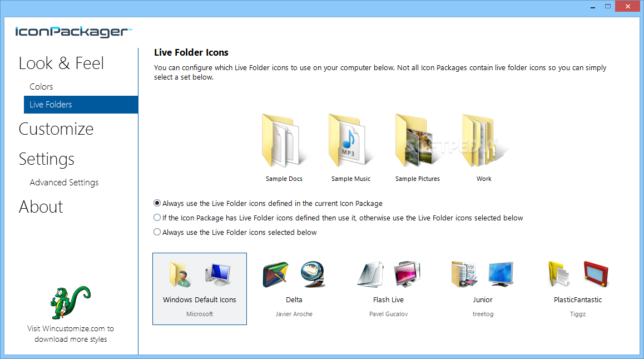Image resolution: width=644 pixels, height=359 pixels.
Task: Click the Sample Pictures label
Action: (x=418, y=179)
